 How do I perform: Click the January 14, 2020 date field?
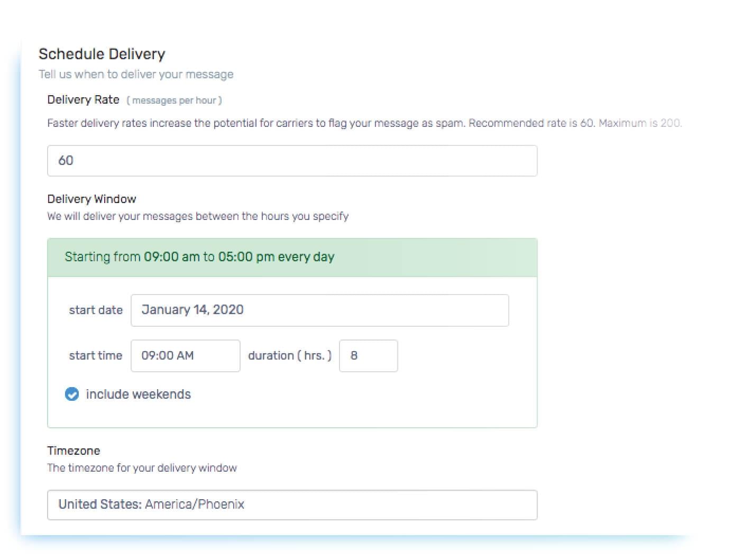[x=319, y=310]
